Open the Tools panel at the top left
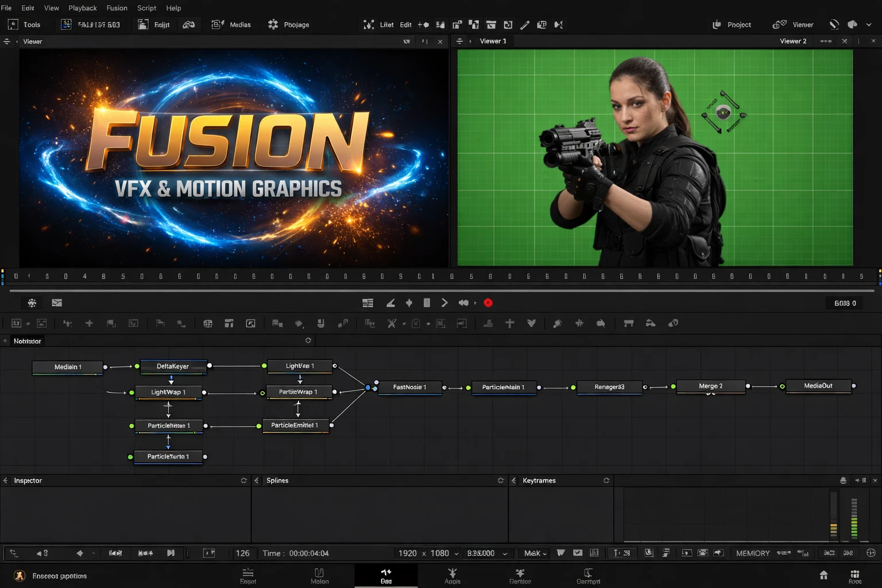Image resolution: width=882 pixels, height=588 pixels. coord(25,24)
